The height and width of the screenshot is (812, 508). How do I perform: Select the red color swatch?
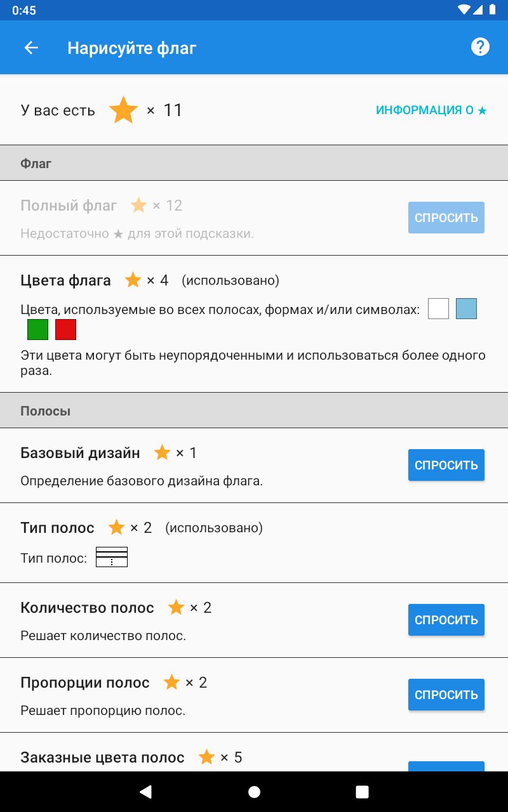[65, 330]
